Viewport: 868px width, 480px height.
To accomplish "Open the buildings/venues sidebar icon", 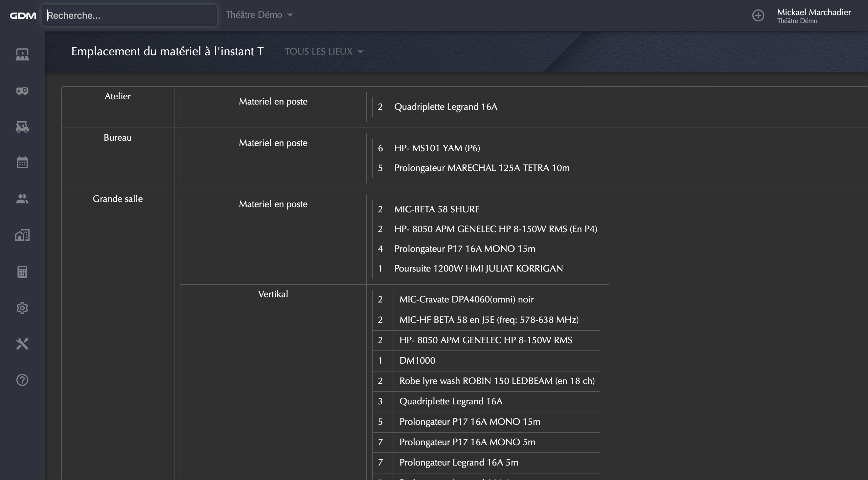I will point(22,235).
